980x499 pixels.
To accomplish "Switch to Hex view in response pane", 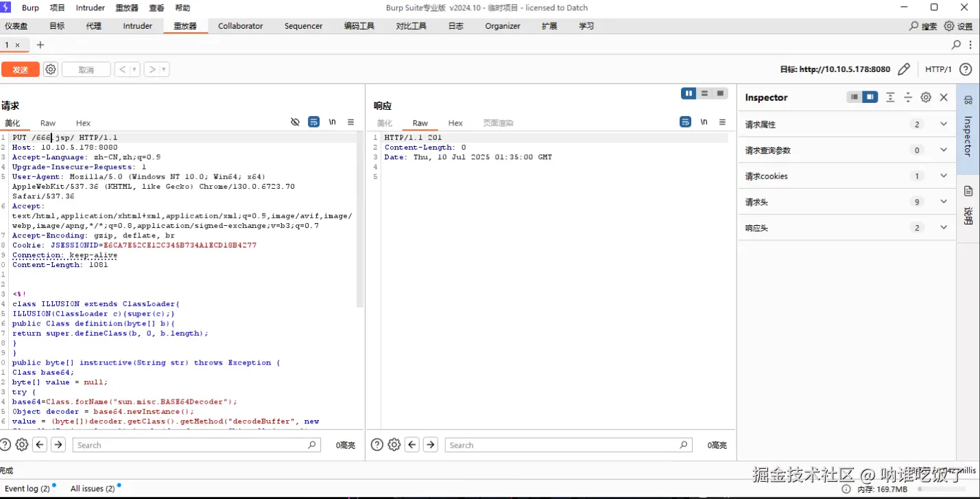I will tap(455, 123).
